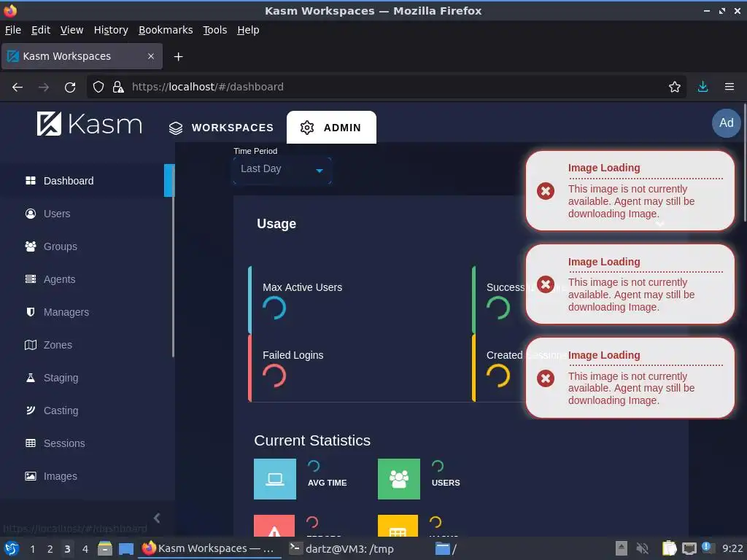Click the Firefox downloads arrow icon
This screenshot has width=747, height=560.
coord(703,87)
